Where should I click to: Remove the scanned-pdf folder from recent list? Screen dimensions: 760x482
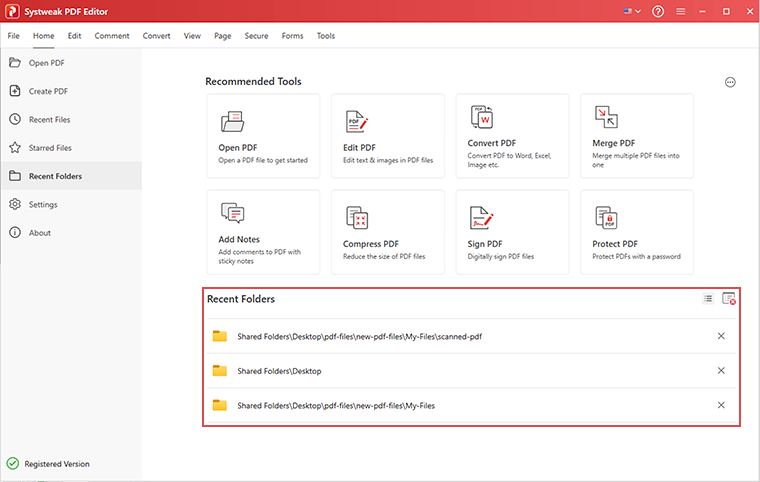pos(721,336)
